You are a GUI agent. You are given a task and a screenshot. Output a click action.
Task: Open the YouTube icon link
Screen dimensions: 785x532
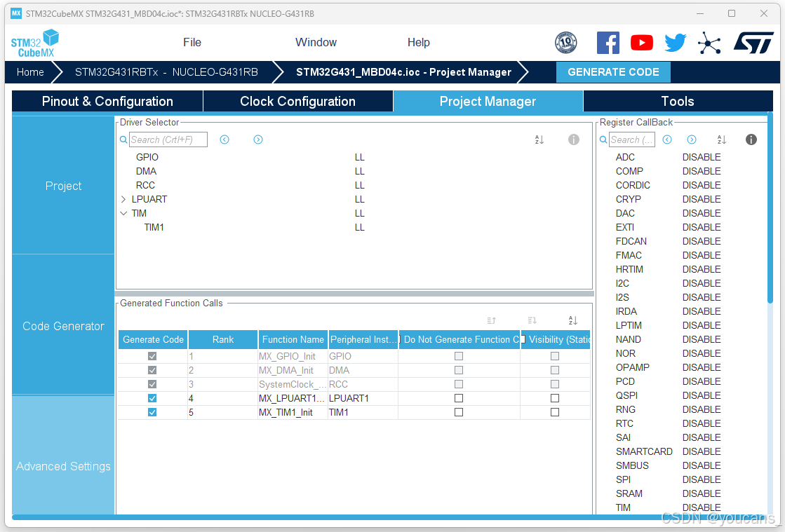(641, 43)
